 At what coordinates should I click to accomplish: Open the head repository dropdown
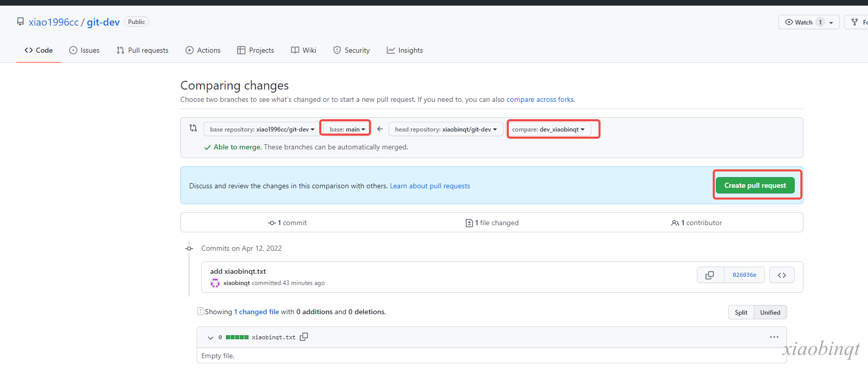446,129
